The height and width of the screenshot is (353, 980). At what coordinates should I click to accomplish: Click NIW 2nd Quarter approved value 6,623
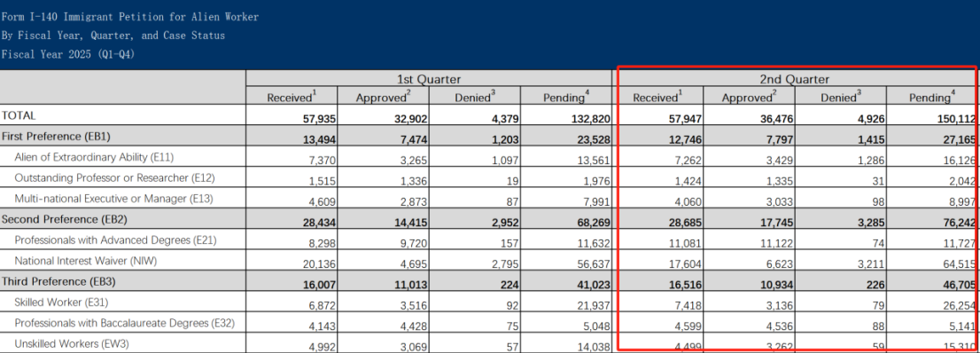pyautogui.click(x=780, y=263)
